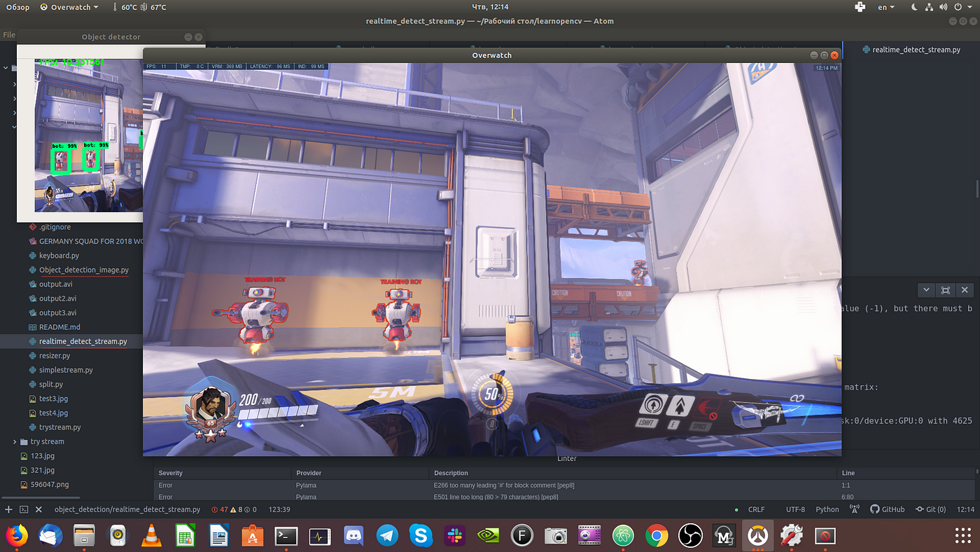The image size is (980, 552).
Task: Click temperature 60°C indicator in top bar
Action: (125, 7)
